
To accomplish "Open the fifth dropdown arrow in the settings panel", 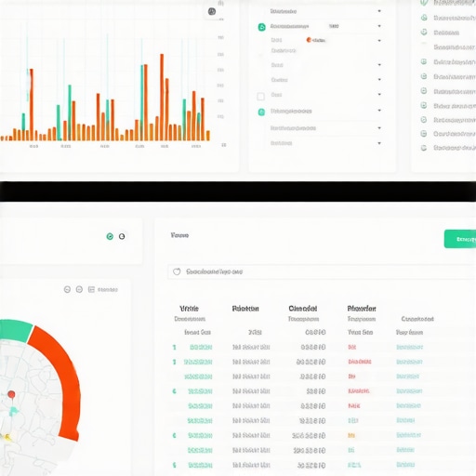I will tap(379, 80).
